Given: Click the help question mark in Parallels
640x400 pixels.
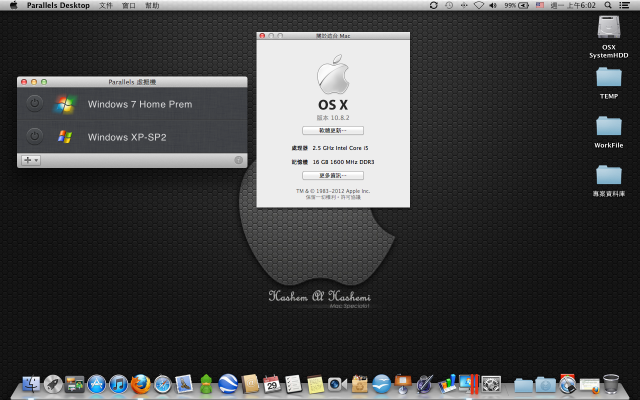Looking at the screenshot, I should click(239, 160).
